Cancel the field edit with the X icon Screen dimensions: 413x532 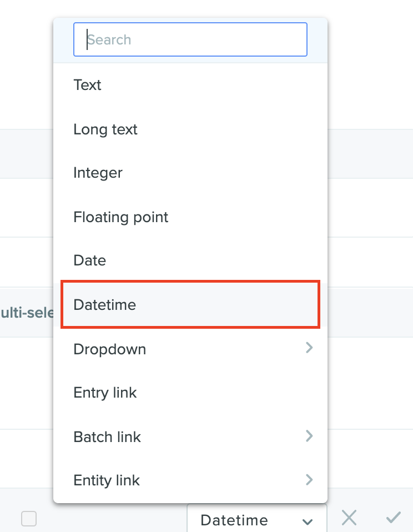[x=349, y=518]
